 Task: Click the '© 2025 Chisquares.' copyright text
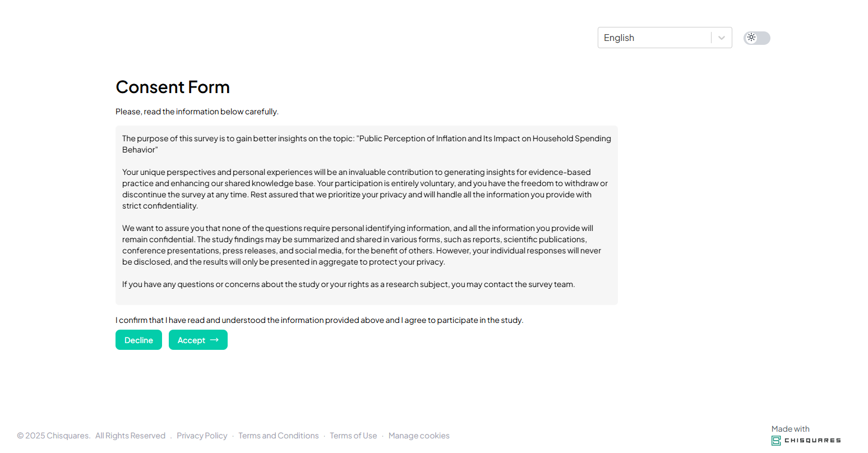(54, 436)
